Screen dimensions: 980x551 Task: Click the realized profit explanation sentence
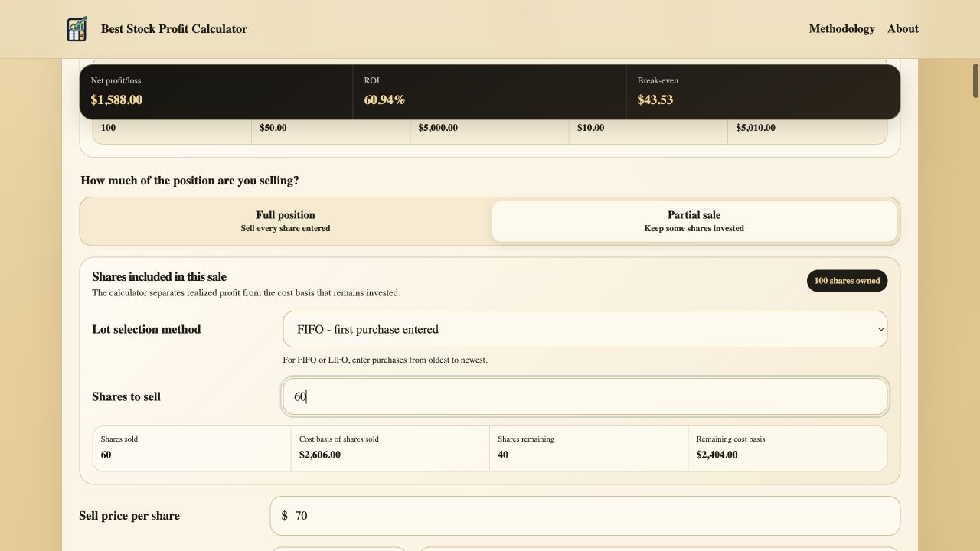tap(246, 293)
